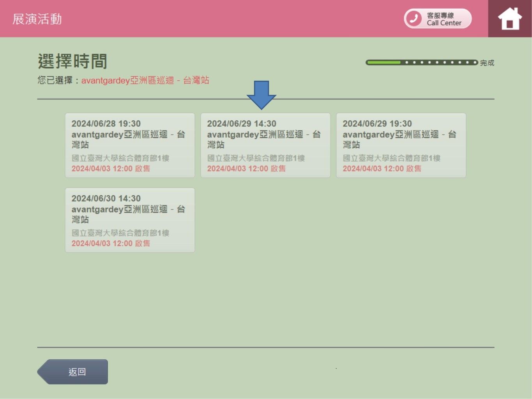Click the event title on the 06/28 19:30 card
The height and width of the screenshot is (399, 532).
tap(128, 139)
